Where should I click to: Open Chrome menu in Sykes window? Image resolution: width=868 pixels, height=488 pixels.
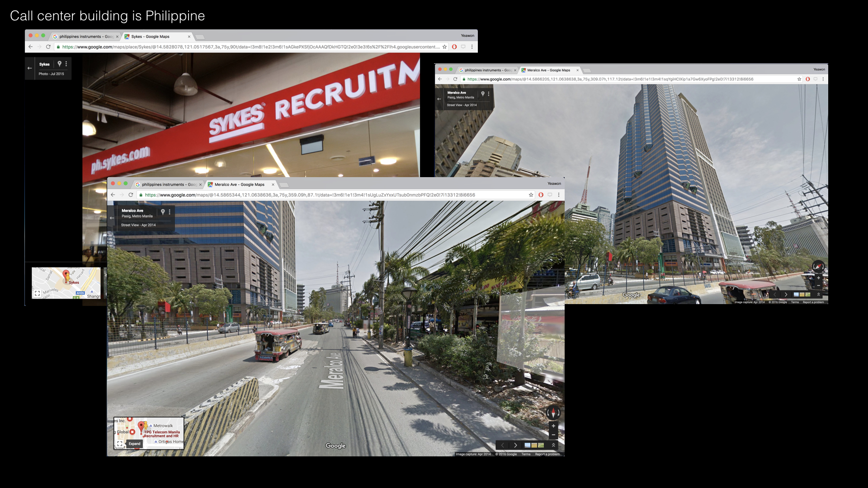click(472, 47)
